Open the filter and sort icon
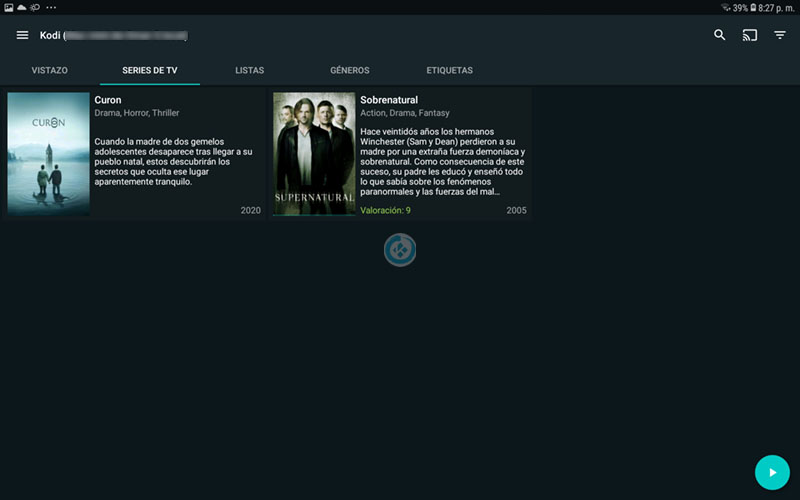 pyautogui.click(x=780, y=36)
